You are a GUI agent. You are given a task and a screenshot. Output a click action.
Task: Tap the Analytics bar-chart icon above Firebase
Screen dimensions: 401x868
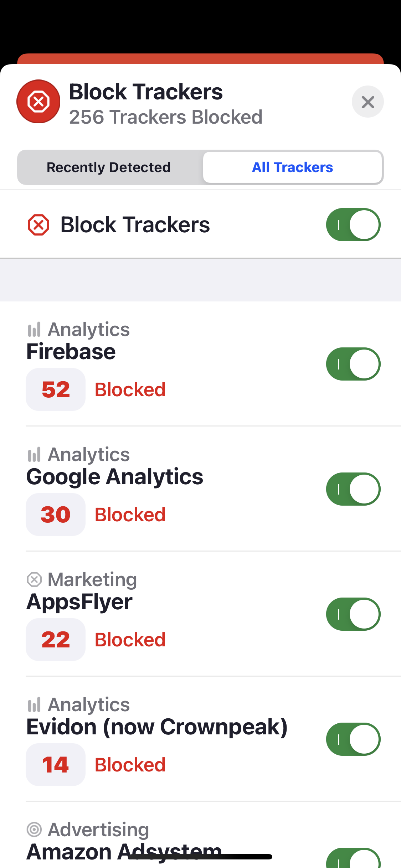pos(34,330)
